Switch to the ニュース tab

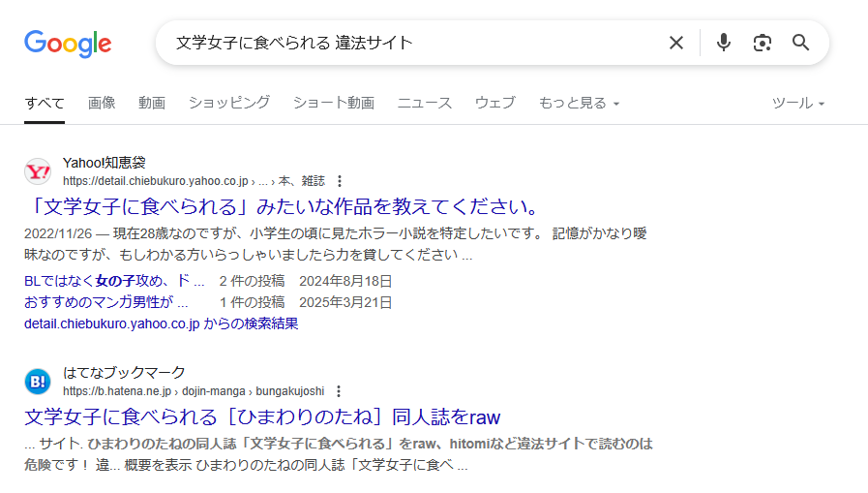pos(425,103)
